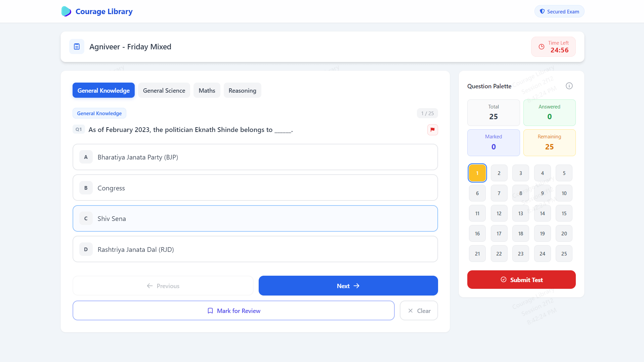The height and width of the screenshot is (362, 644).
Task: Jump to question 2 in palette
Action: (x=499, y=173)
